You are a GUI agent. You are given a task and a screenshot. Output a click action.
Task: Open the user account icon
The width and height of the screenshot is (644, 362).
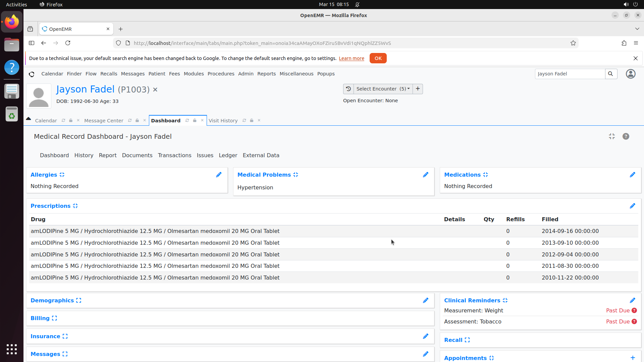631,74
